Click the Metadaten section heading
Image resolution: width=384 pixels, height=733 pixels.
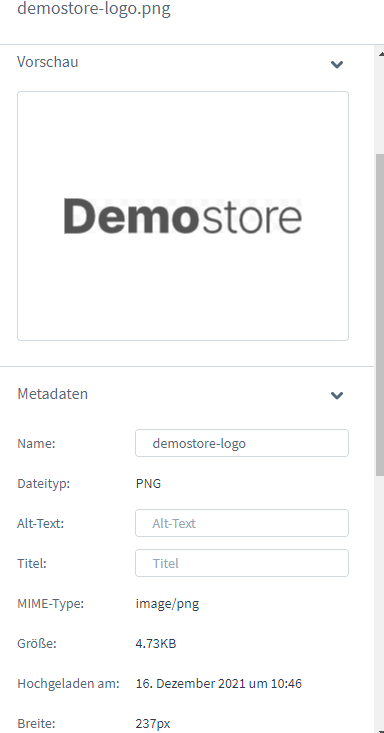pyautogui.click(x=52, y=394)
